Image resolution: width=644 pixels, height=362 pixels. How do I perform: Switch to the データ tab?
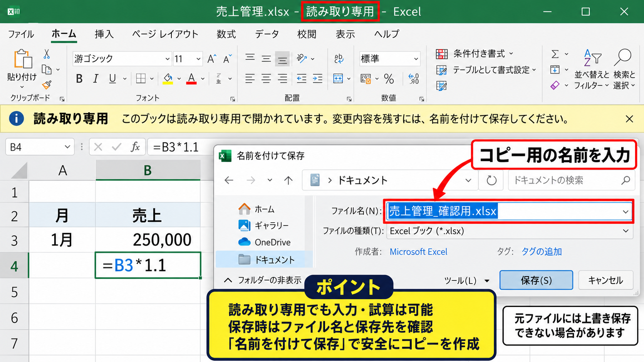267,34
